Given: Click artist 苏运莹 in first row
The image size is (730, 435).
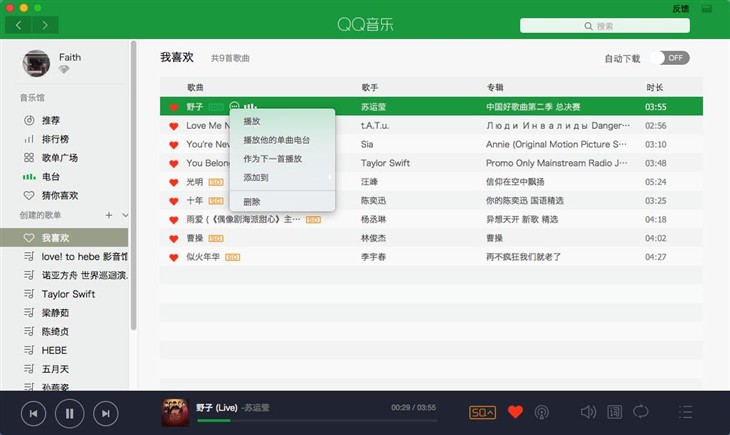Looking at the screenshot, I should tap(373, 107).
